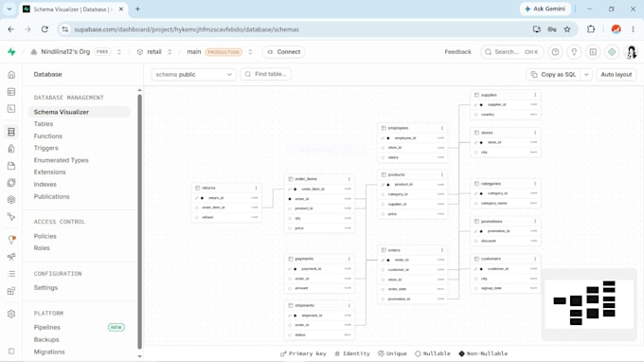The width and height of the screenshot is (644, 362).
Task: Open the employees table options menu
Action: coord(442,128)
